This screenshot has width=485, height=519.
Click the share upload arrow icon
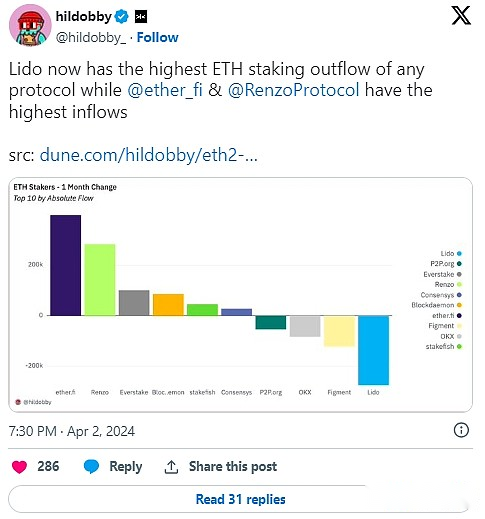click(x=171, y=467)
